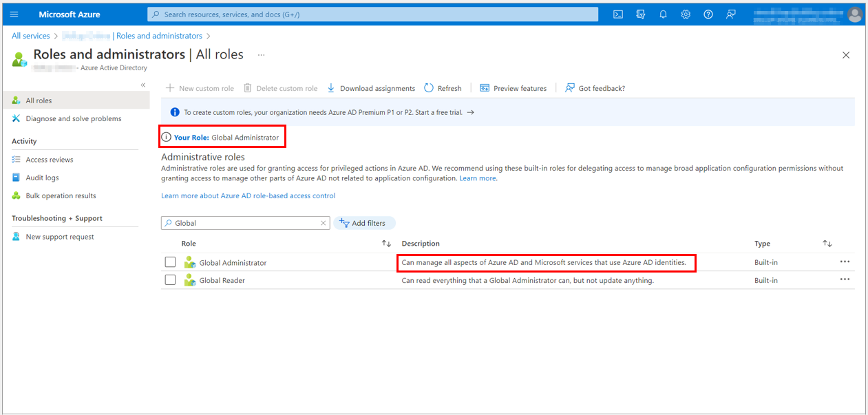
Task: Open the account avatar menu
Action: coord(855,14)
